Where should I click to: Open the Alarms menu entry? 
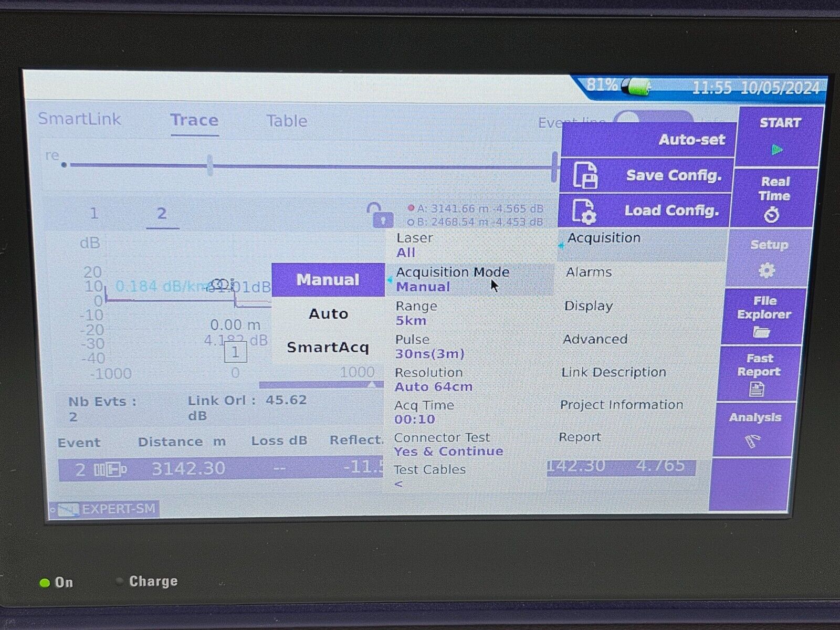click(x=589, y=272)
